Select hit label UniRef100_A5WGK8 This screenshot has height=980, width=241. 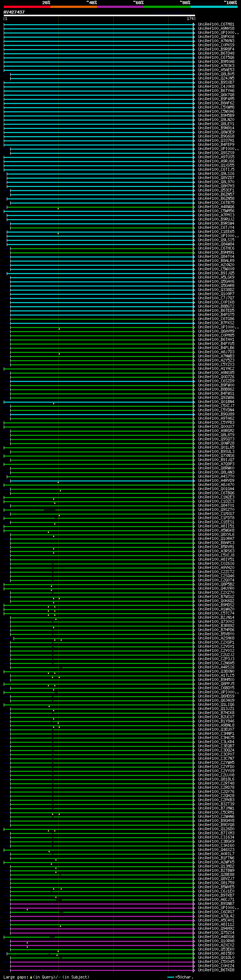216,531
